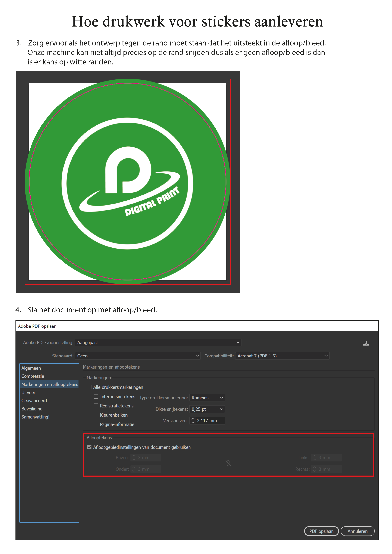Click the green Digital Print sticker artwork
This screenshot has width=392, height=554.
[127, 182]
